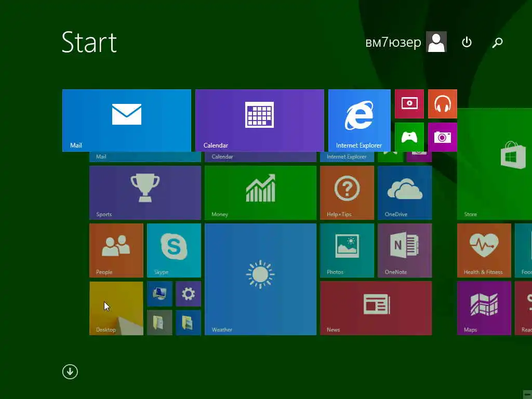Open the PC settings gear tile
This screenshot has height=399, width=532.
pos(188,294)
